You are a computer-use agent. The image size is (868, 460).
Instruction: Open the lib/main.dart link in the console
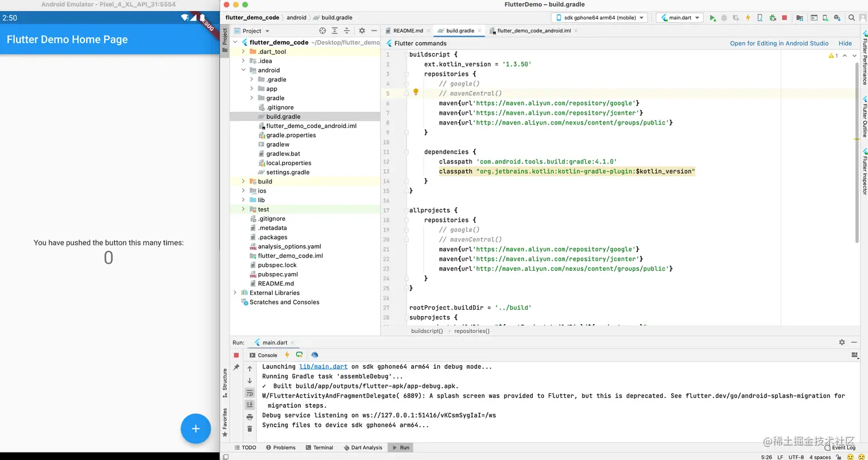[323, 367]
